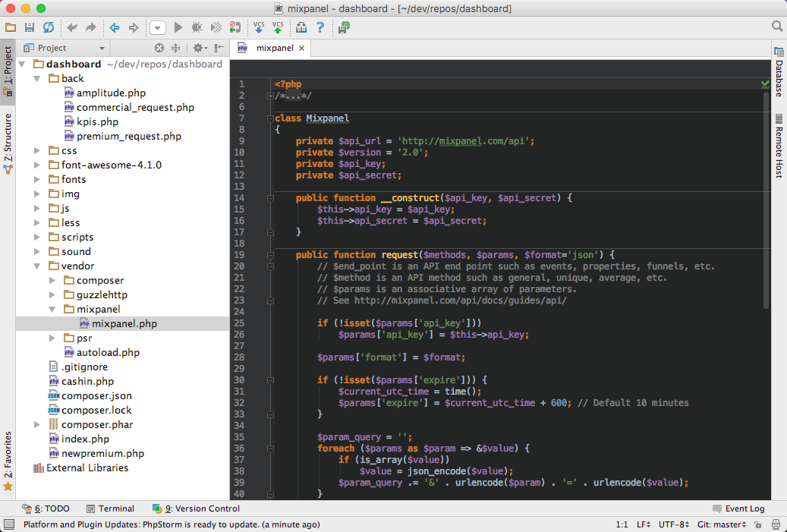This screenshot has height=532, width=787.
Task: Open the Event Log
Action: click(739, 508)
